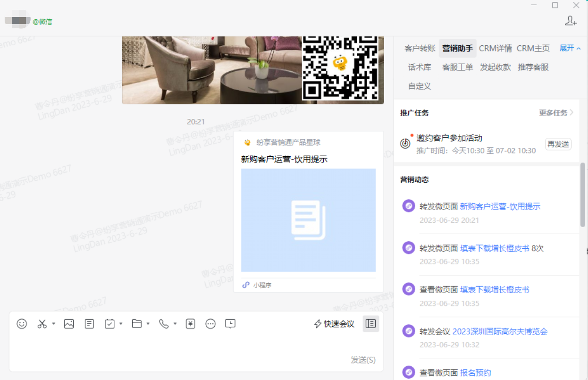Open the 推荐客服 tab
Image resolution: width=588 pixels, height=380 pixels.
[533, 67]
